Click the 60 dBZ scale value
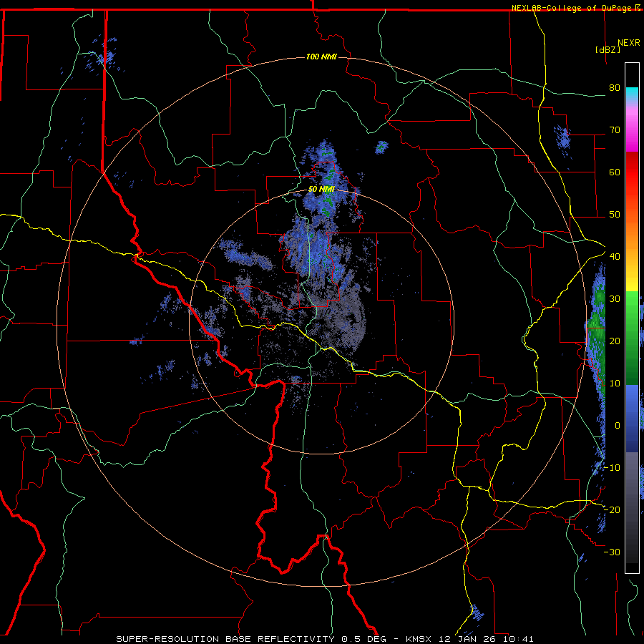The width and height of the screenshot is (644, 644). coord(615,172)
